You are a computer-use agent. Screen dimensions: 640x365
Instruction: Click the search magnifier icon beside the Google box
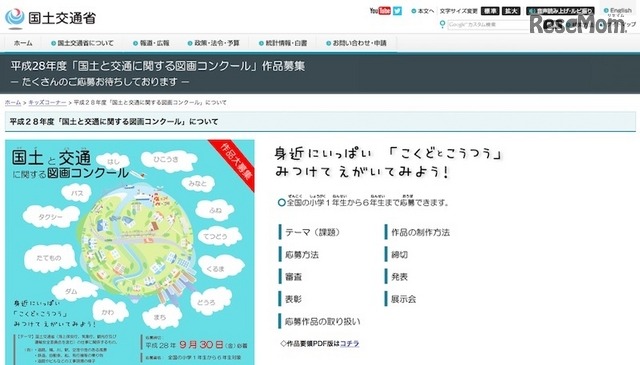[x=442, y=24]
